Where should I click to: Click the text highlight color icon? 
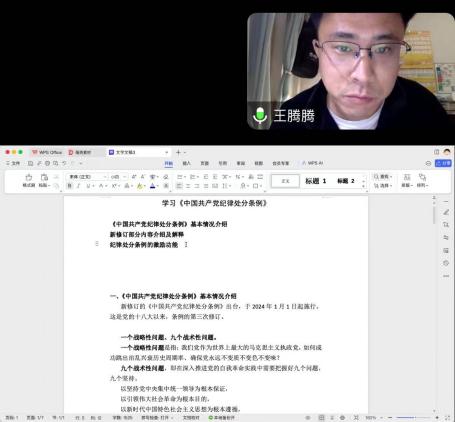pyautogui.click(x=140, y=186)
